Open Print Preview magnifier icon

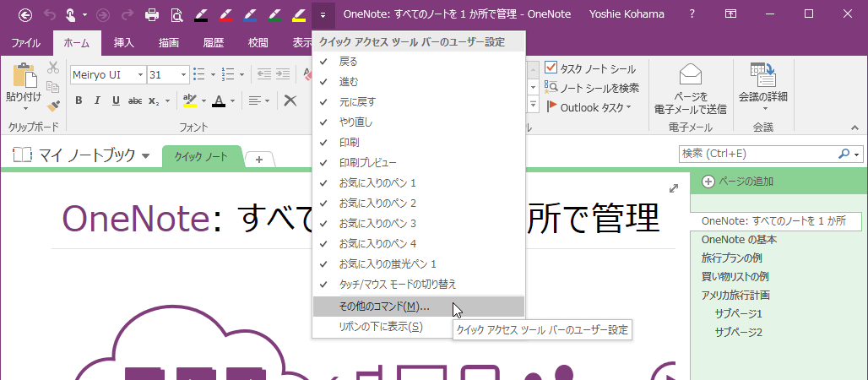pyautogui.click(x=176, y=14)
